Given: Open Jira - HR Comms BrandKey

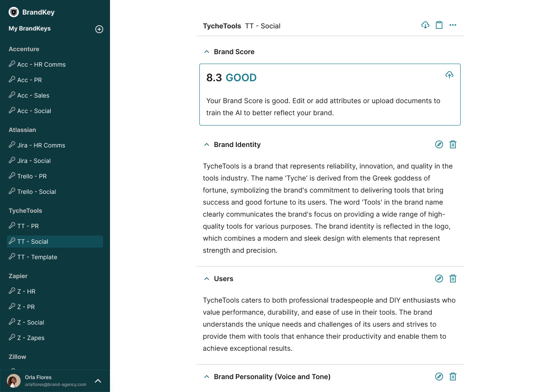Looking at the screenshot, I should click(55, 145).
